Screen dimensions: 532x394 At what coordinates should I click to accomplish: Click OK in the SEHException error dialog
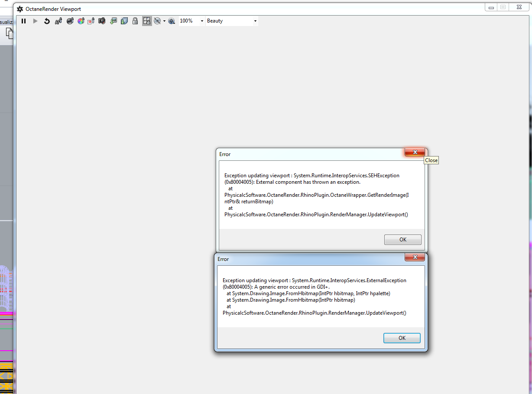[x=402, y=240]
